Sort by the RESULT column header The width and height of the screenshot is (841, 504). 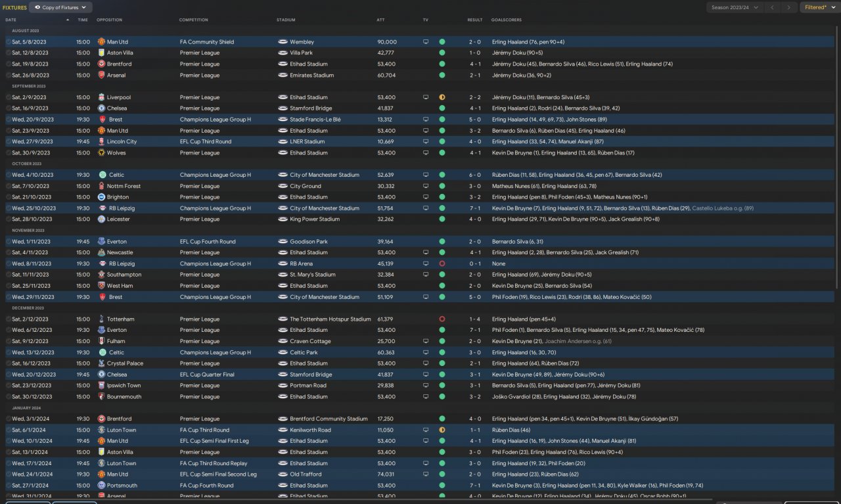coord(475,20)
